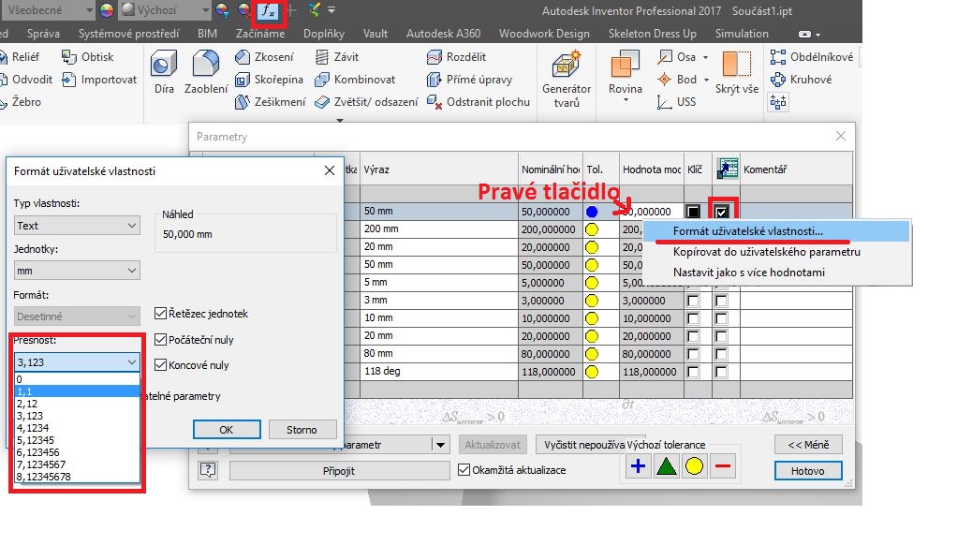Select the Zaoblení fillet tool
This screenshot has height=560, width=972.
coord(206,72)
